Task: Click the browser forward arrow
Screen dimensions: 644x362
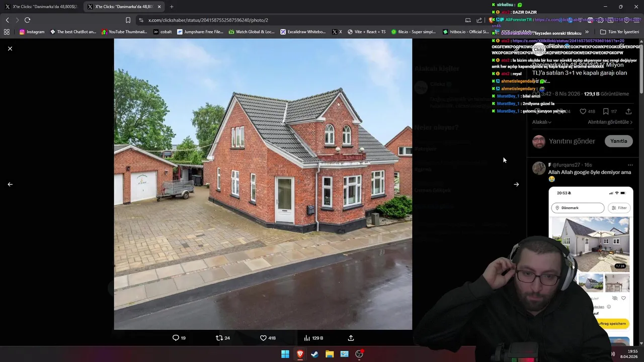Action: pyautogui.click(x=17, y=20)
